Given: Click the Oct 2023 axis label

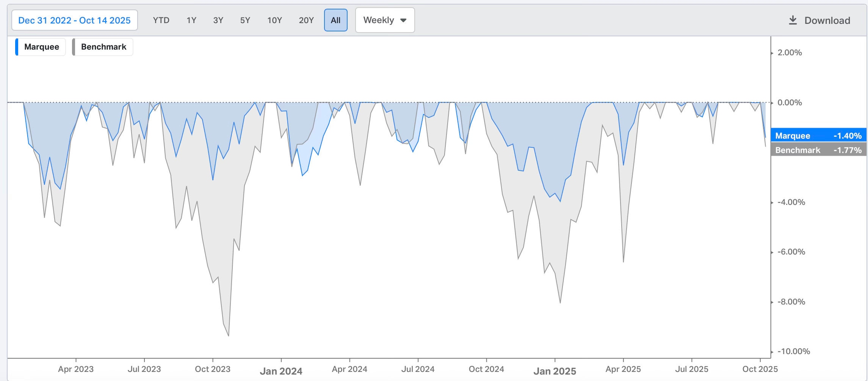Looking at the screenshot, I should coord(213,369).
